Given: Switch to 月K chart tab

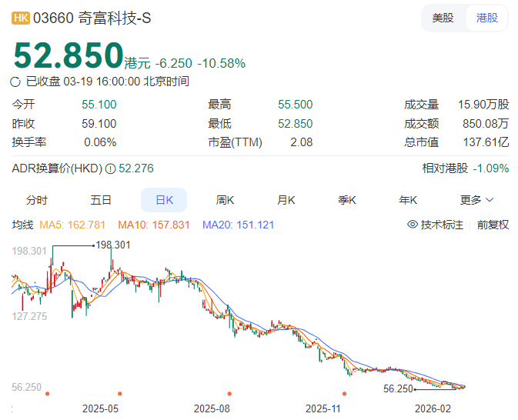Looking at the screenshot, I should pyautogui.click(x=286, y=200).
